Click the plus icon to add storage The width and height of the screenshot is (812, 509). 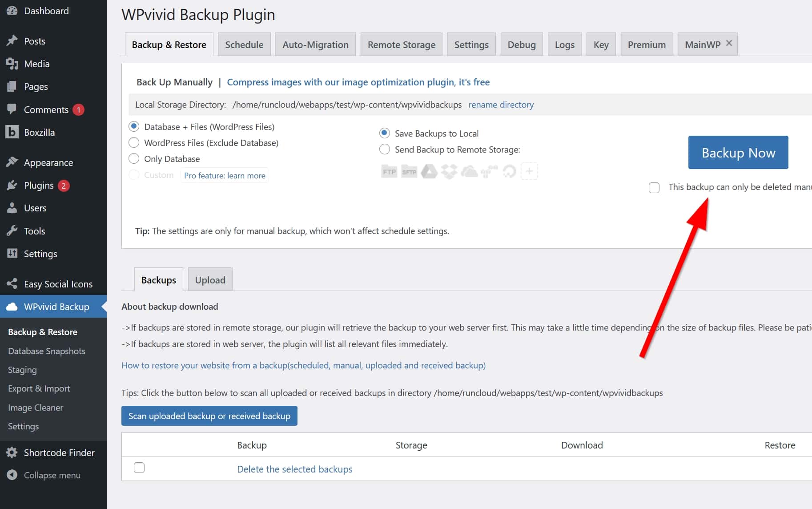click(529, 171)
